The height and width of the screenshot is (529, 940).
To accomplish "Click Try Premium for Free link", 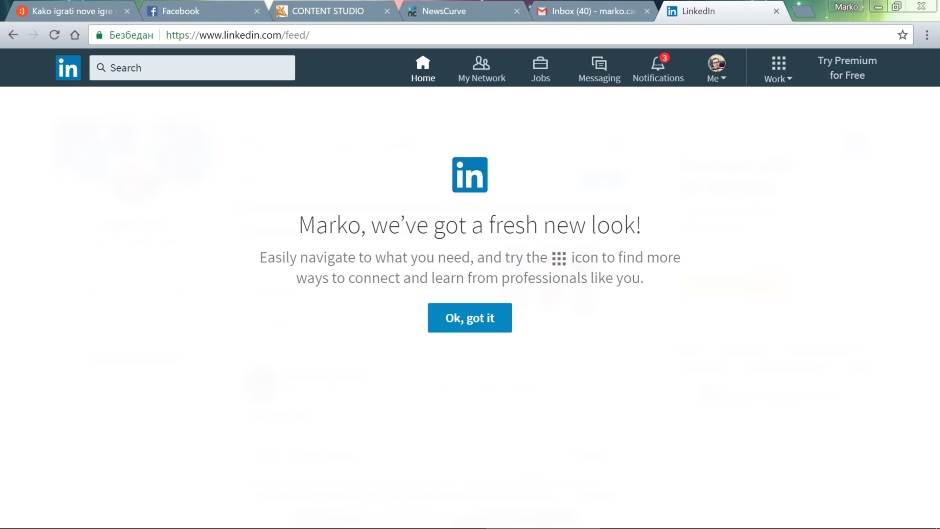I will pyautogui.click(x=847, y=68).
